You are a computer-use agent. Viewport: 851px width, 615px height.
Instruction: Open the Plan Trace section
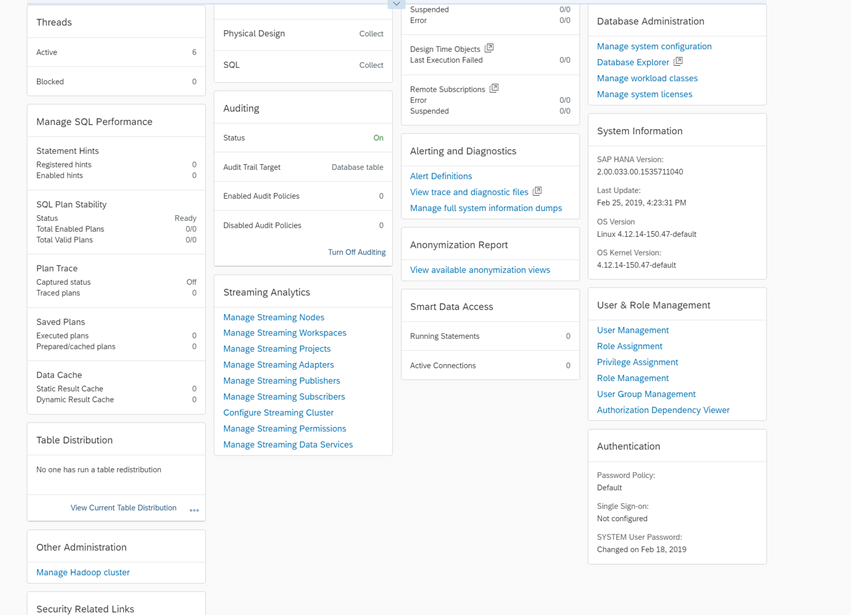(116, 280)
